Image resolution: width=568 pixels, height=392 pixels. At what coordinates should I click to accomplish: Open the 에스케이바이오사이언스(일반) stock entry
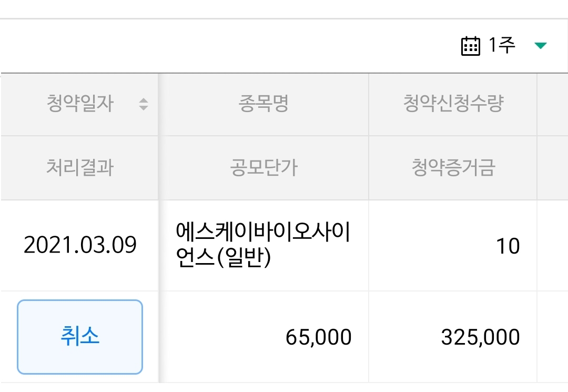coord(263,245)
